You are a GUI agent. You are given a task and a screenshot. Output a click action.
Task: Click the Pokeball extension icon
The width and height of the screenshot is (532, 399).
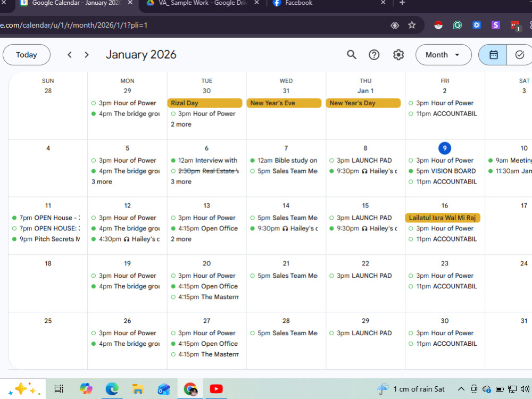(438, 25)
